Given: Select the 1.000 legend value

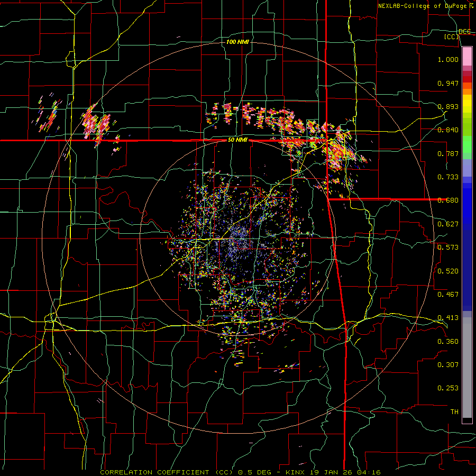Looking at the screenshot, I should [x=448, y=59].
